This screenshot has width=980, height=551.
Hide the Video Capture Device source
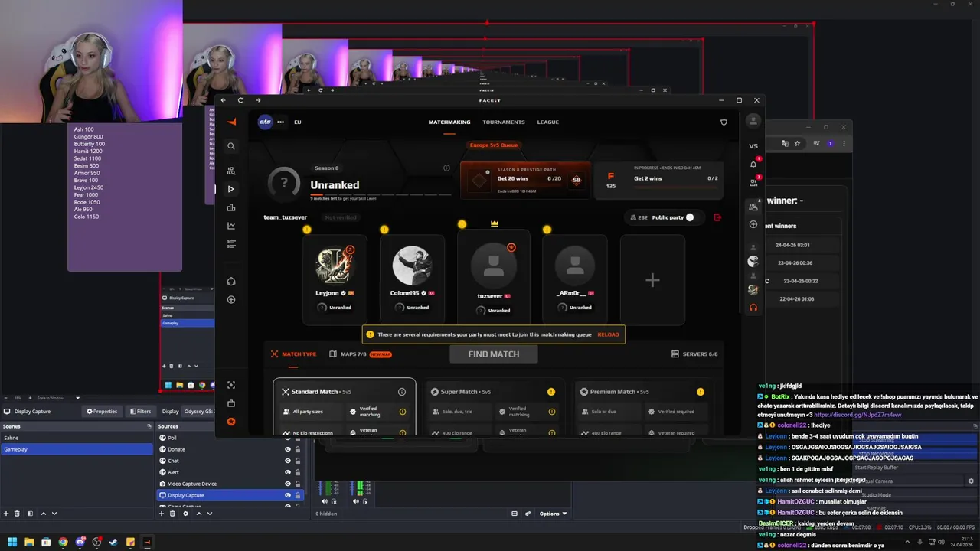click(288, 484)
